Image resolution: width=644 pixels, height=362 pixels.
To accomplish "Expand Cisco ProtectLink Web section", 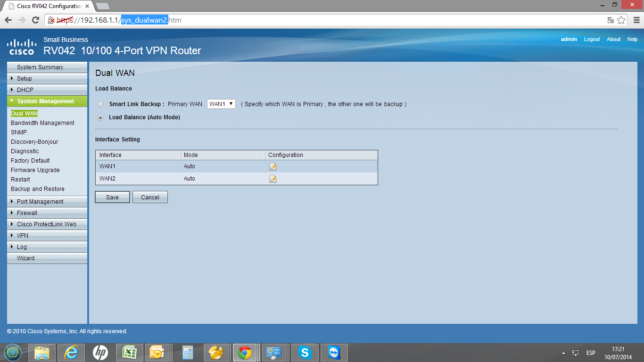I will (x=47, y=224).
